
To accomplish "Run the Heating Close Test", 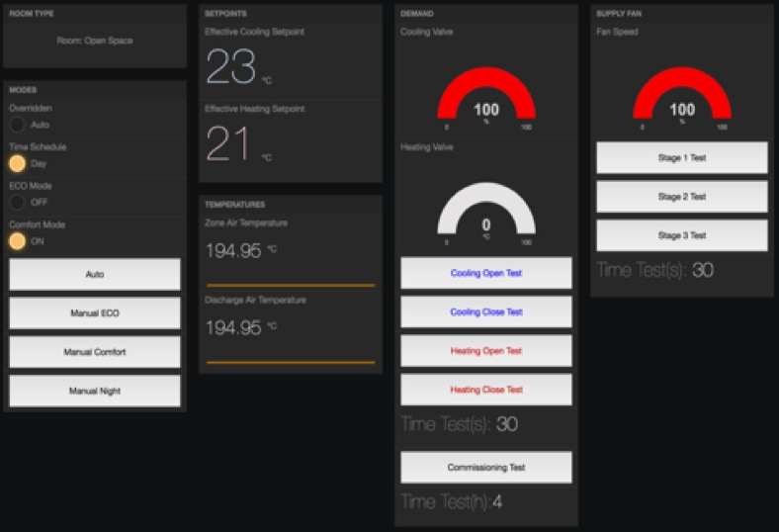I will pyautogui.click(x=485, y=390).
